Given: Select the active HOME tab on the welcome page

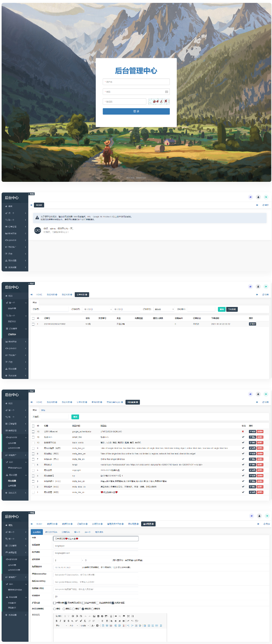Looking at the screenshot, I should tap(39, 205).
